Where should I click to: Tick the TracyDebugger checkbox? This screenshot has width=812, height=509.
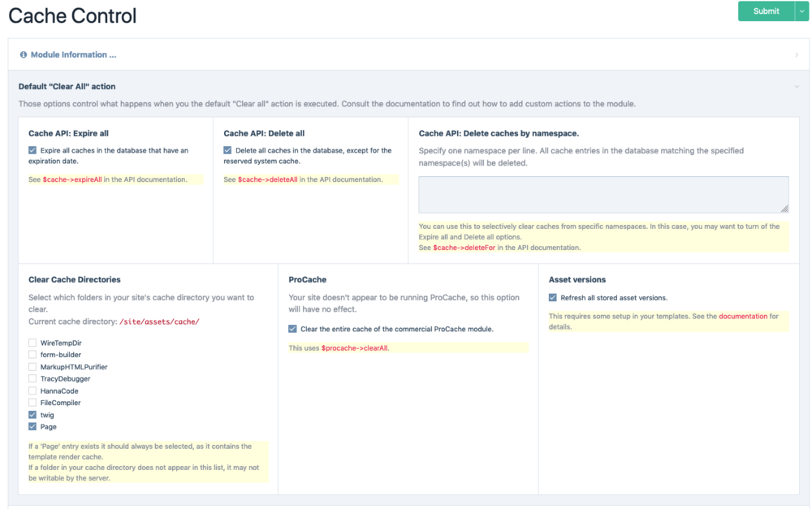click(32, 379)
